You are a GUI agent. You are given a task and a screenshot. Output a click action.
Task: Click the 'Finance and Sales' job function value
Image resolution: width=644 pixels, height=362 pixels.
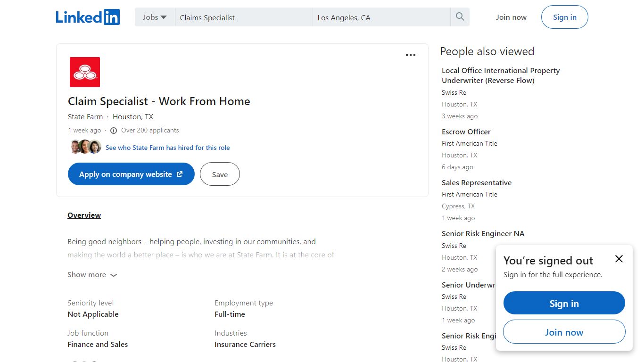98,345
